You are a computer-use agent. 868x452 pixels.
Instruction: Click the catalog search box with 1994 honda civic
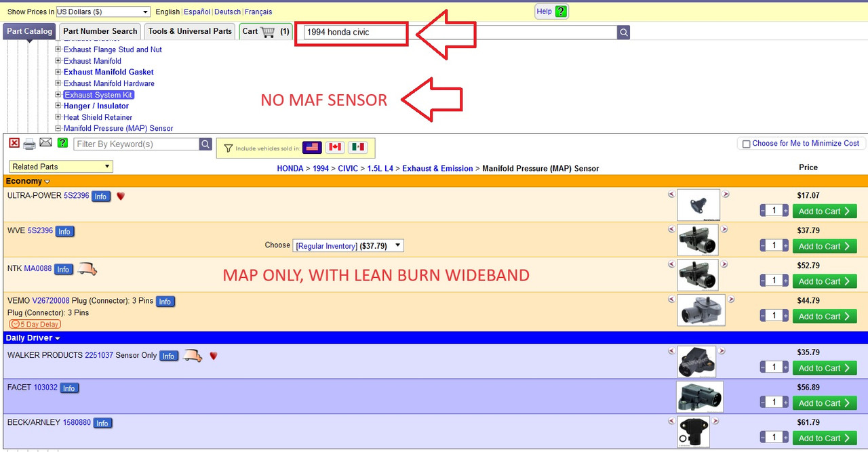pyautogui.click(x=460, y=32)
